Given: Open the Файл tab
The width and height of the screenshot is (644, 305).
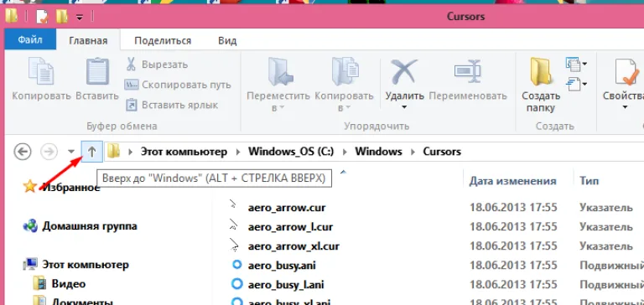Looking at the screenshot, I should coord(30,40).
